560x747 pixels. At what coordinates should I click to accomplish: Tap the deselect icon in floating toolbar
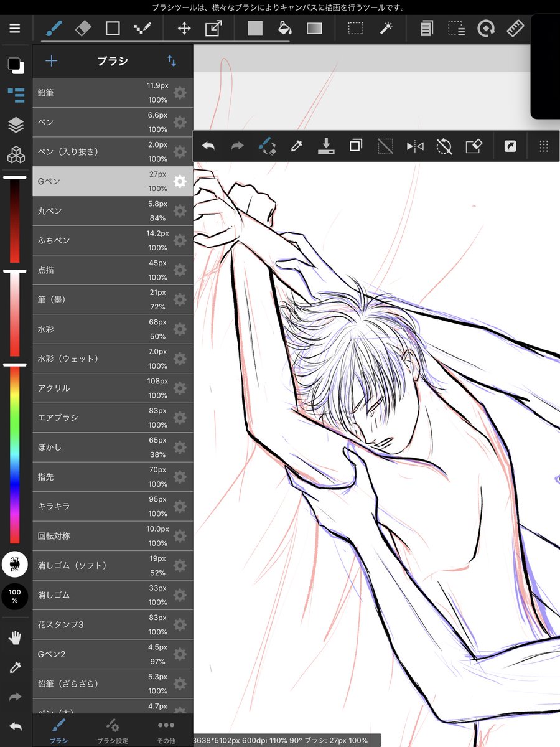(x=385, y=146)
